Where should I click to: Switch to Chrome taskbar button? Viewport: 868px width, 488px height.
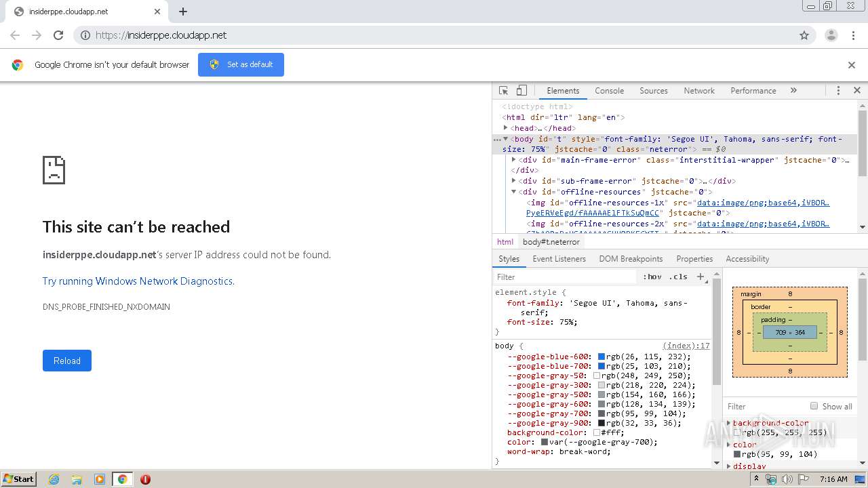coord(122,479)
